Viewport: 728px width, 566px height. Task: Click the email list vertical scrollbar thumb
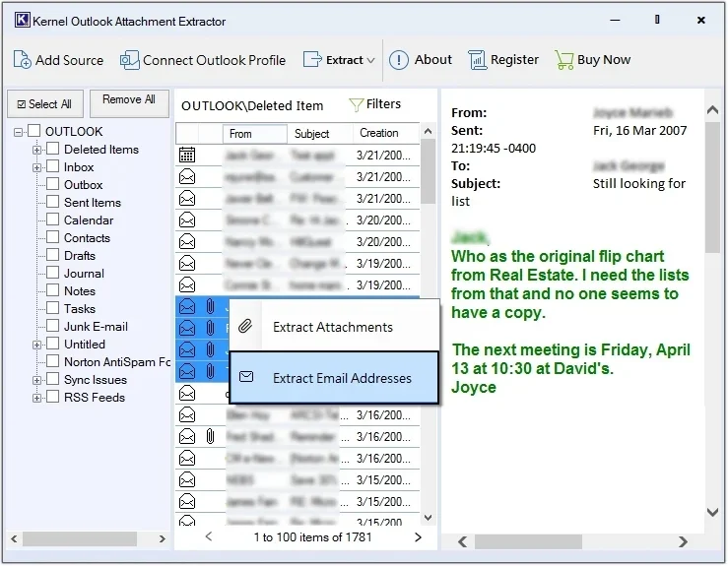[429, 170]
